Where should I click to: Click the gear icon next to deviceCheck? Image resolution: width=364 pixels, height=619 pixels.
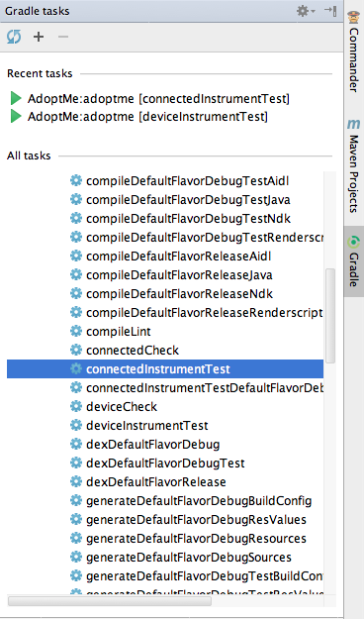coord(76,406)
